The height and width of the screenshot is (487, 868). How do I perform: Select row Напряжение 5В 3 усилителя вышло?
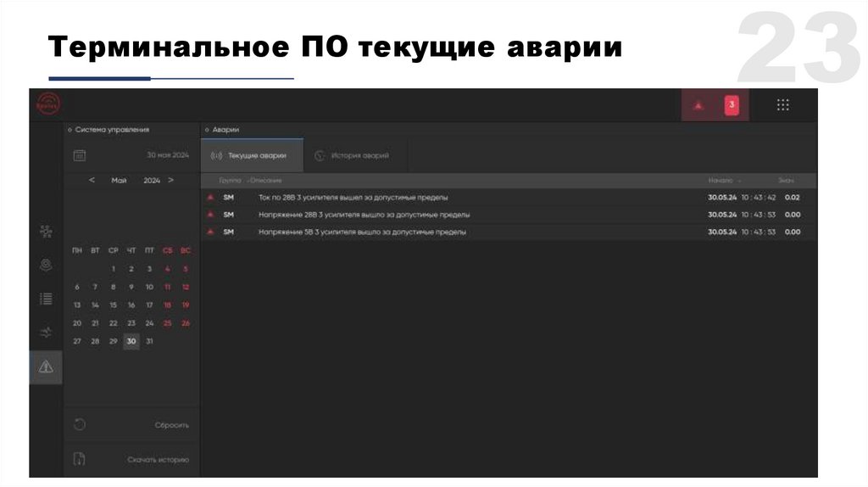click(x=509, y=232)
